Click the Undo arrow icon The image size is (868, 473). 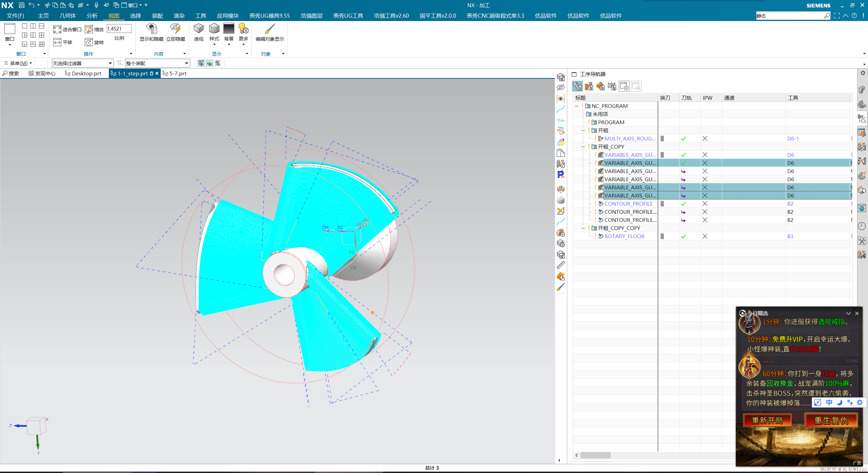32,5
